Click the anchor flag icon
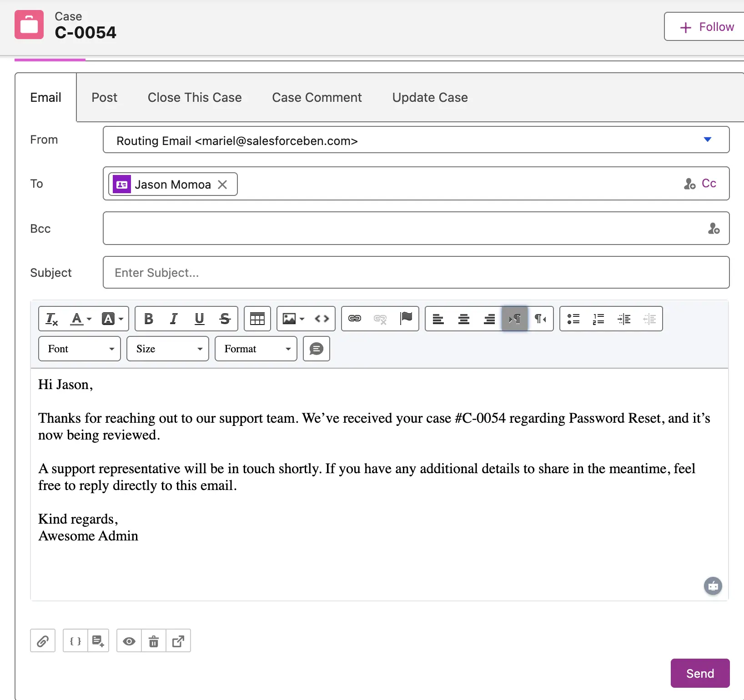The image size is (744, 700). pyautogui.click(x=406, y=319)
